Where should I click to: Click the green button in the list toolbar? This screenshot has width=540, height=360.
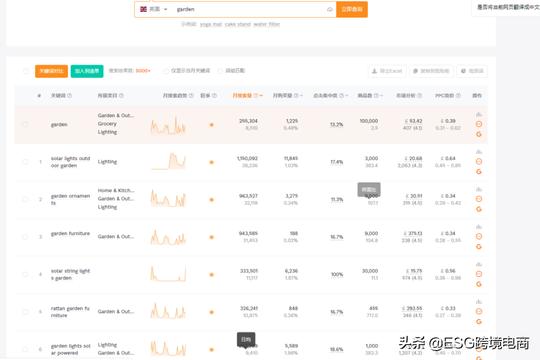[x=87, y=71]
